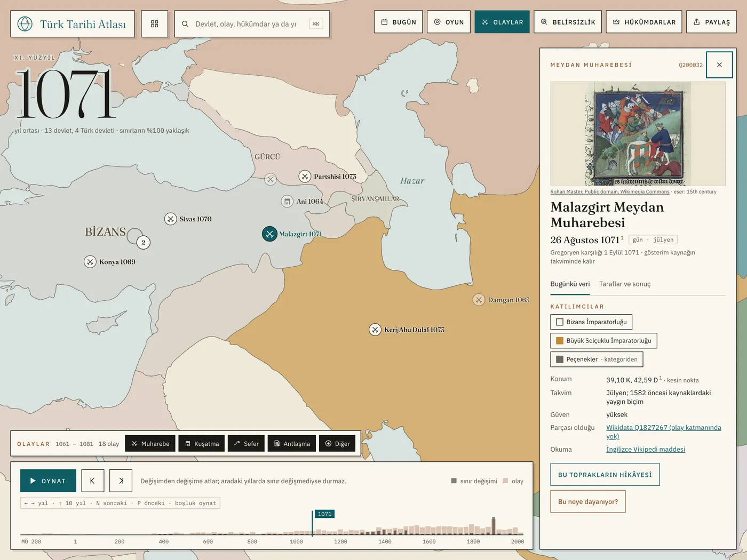
Task: Open the Kerj Abu Dulaf 1073 marker
Action: (375, 330)
